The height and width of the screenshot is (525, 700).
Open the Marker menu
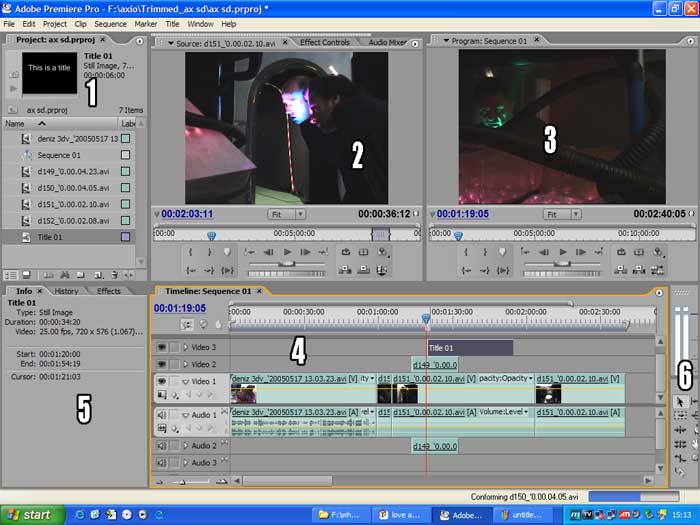point(146,24)
